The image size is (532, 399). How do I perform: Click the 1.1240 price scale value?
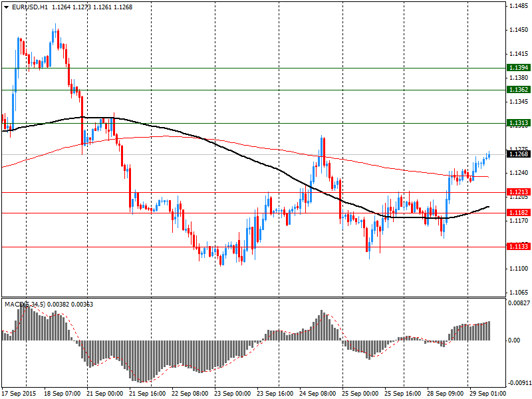[519, 173]
